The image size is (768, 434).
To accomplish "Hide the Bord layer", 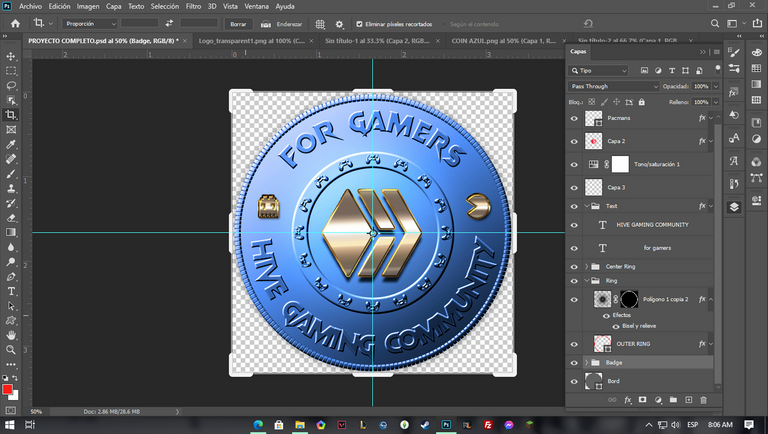I will point(574,381).
